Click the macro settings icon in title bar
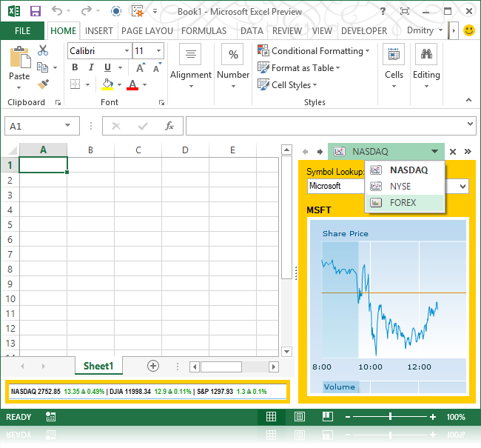Screen dimensions: 481x448 138,11
